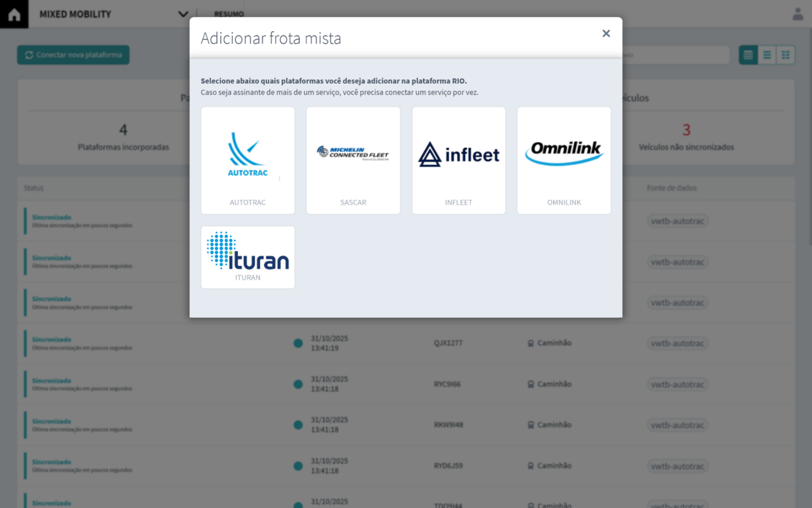Choose the Sascar Michelin Connected Fleet card

click(353, 160)
